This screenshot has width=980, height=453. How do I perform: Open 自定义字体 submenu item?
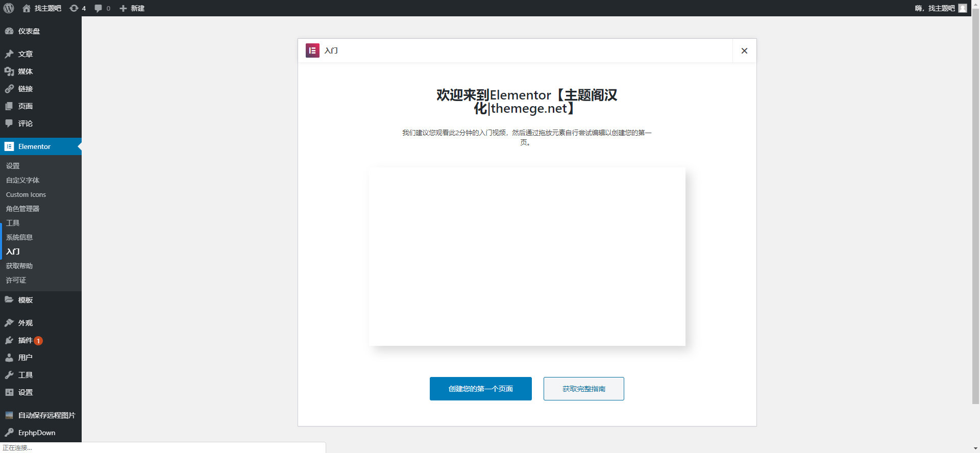(22, 180)
